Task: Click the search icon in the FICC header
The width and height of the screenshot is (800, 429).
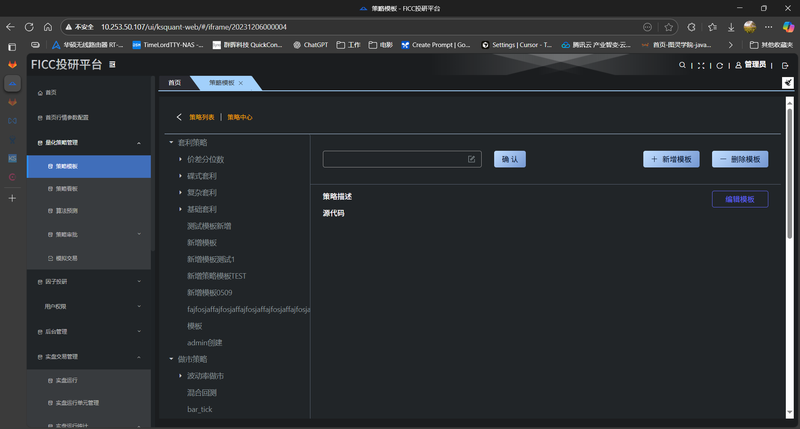Action: point(683,65)
